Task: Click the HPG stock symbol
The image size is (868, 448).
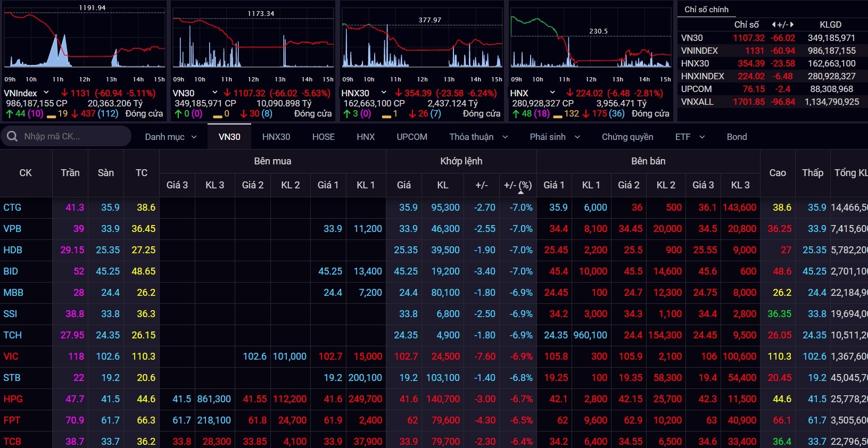Action: coord(13,399)
